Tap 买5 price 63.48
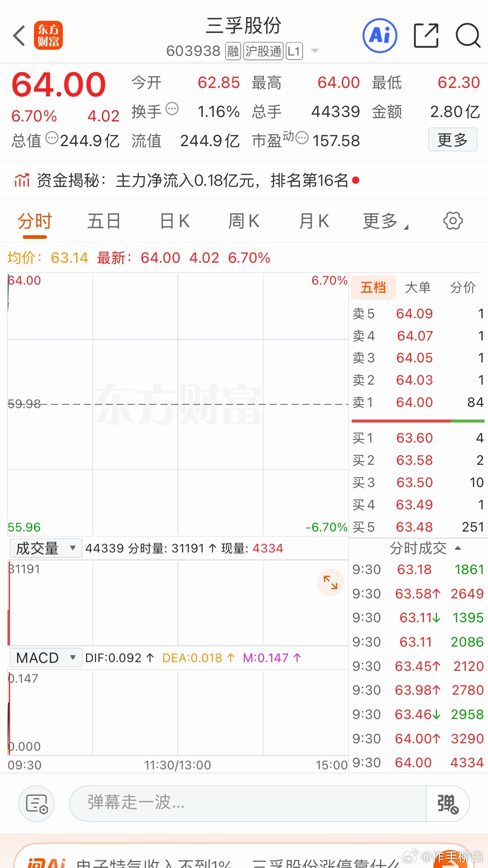The height and width of the screenshot is (868, 488). [414, 527]
